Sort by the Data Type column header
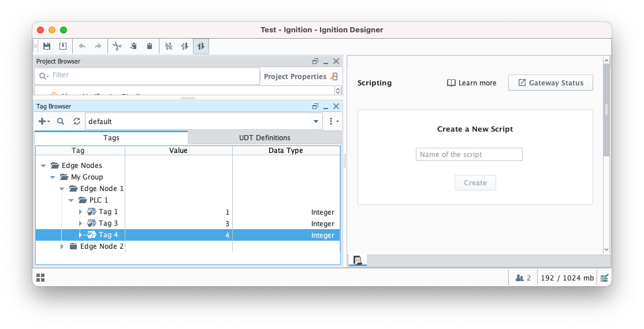Screen dimensions: 644x329 click(286, 151)
